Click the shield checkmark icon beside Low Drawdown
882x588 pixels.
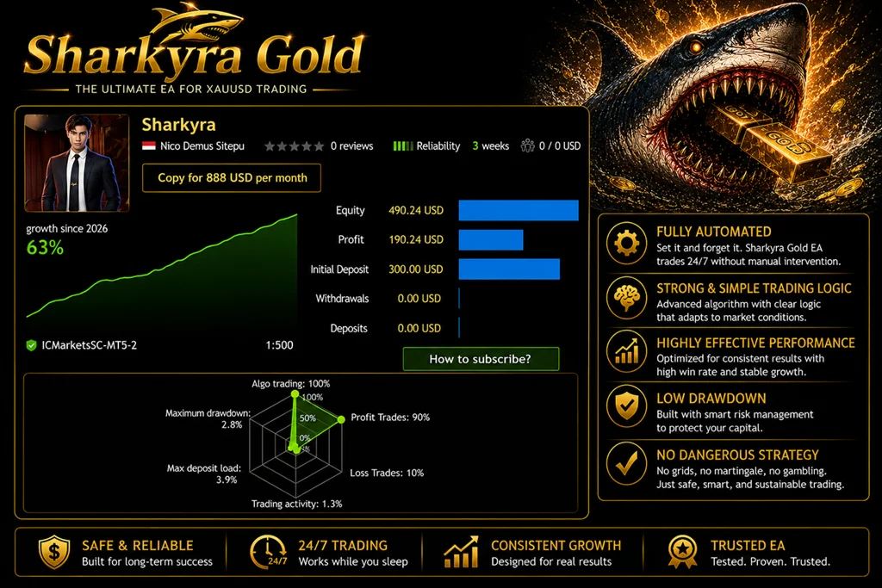[x=627, y=405]
